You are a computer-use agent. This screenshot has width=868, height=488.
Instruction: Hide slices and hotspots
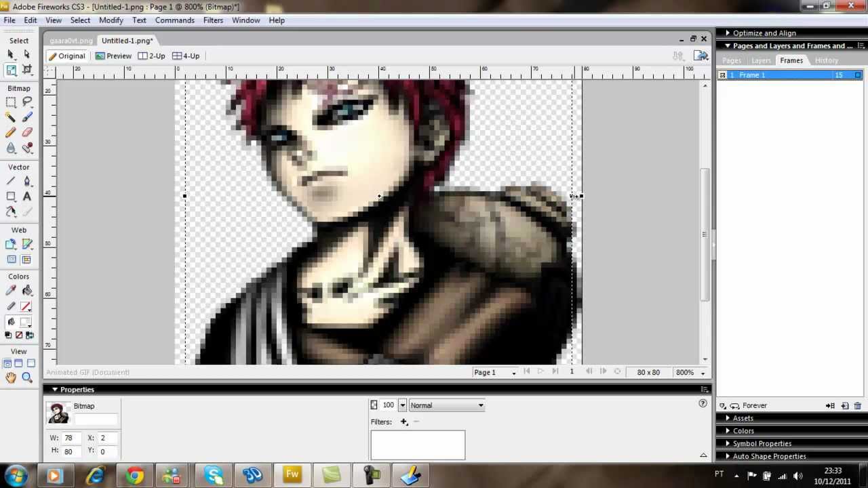coord(11,260)
